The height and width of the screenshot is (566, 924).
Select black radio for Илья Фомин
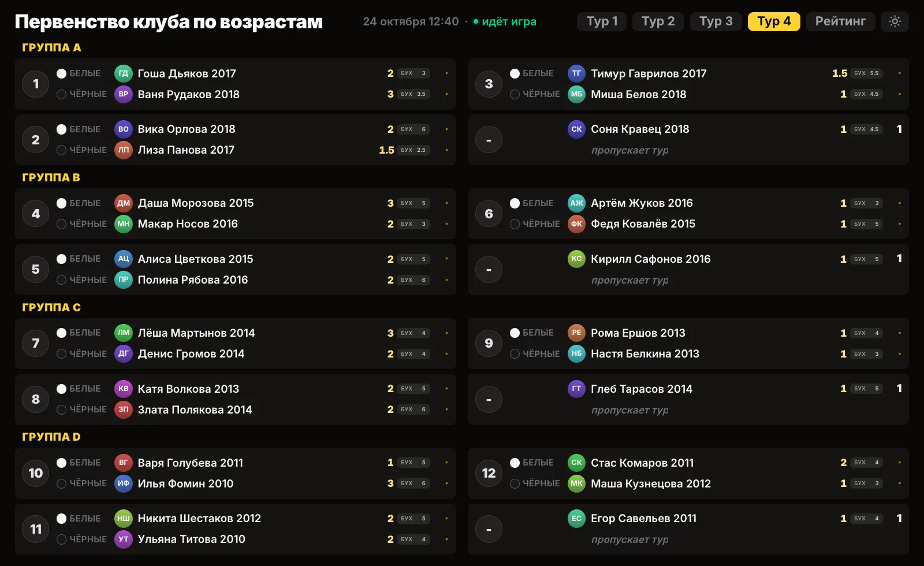pos(61,483)
